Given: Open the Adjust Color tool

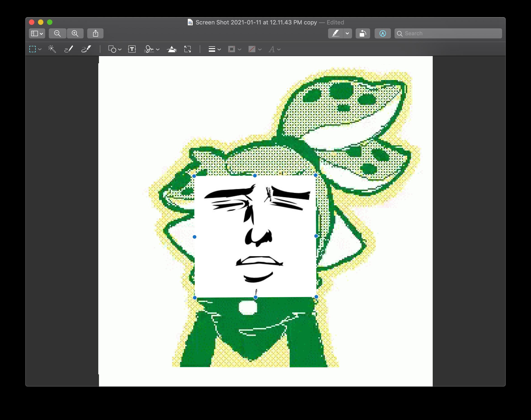Looking at the screenshot, I should tap(172, 49).
